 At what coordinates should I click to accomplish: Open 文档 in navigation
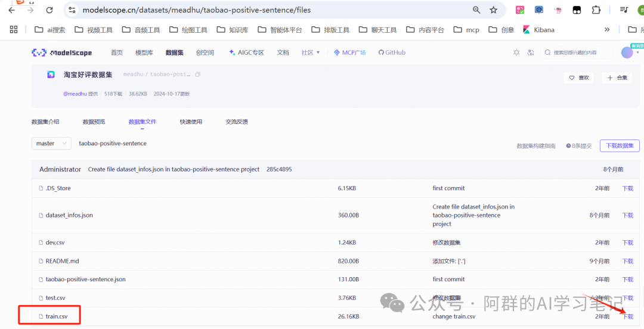[x=283, y=52]
